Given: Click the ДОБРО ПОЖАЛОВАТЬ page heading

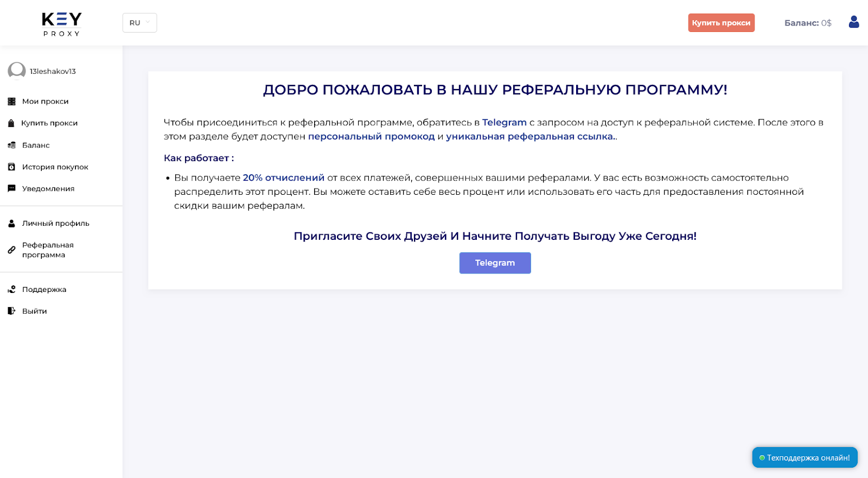Looking at the screenshot, I should click(x=495, y=90).
